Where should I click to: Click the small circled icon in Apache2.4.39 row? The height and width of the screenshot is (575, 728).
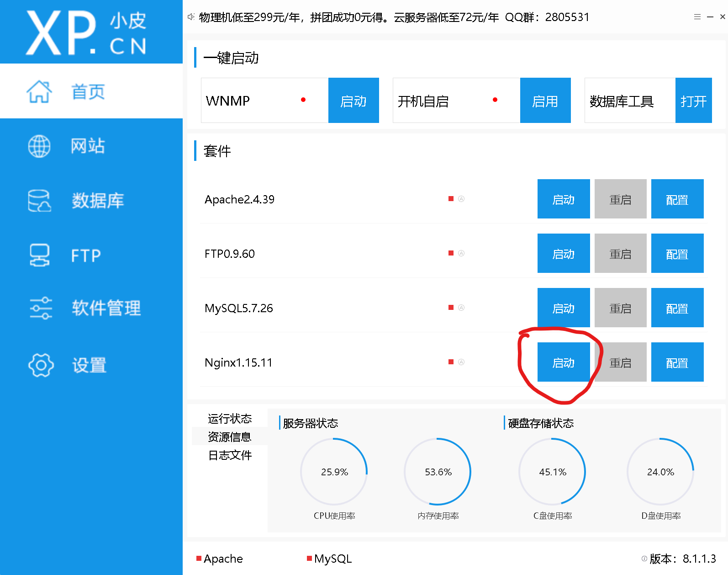point(461,199)
